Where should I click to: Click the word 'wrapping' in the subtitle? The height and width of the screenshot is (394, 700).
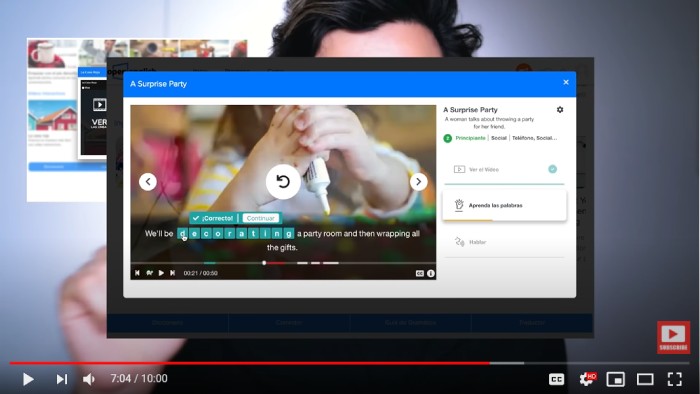tap(393, 233)
